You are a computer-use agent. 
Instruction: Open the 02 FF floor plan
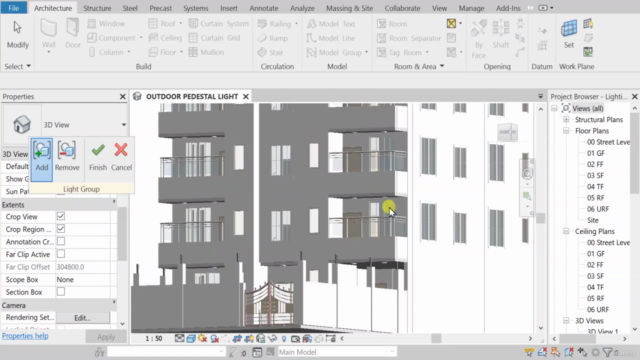(595, 164)
